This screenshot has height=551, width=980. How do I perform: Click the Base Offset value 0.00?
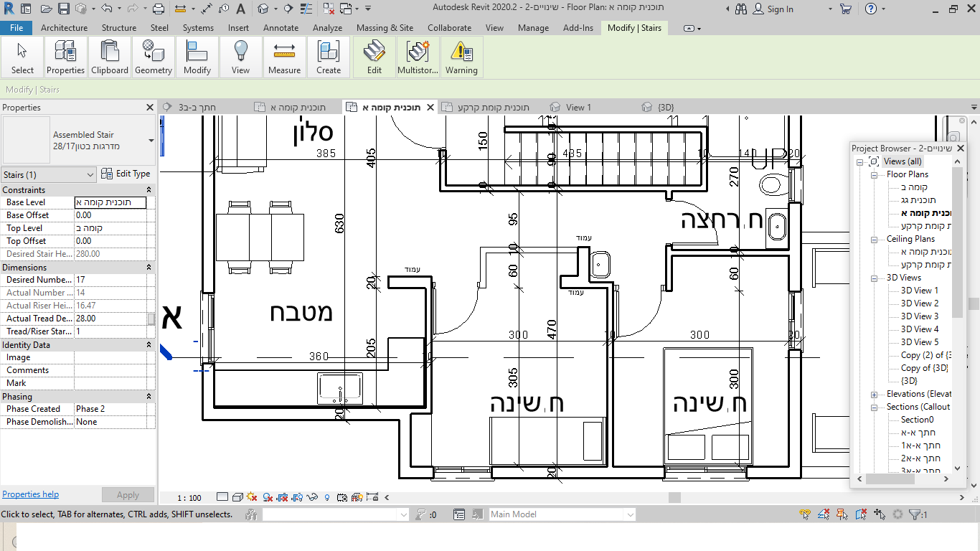click(110, 215)
